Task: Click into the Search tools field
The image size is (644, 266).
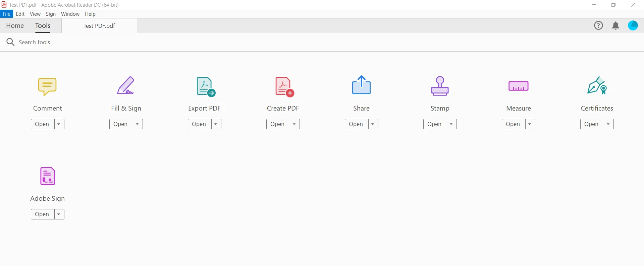Action: pos(322,42)
